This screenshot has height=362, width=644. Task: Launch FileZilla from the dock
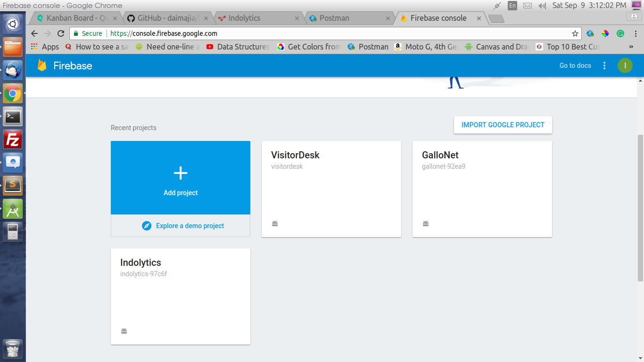(x=13, y=140)
